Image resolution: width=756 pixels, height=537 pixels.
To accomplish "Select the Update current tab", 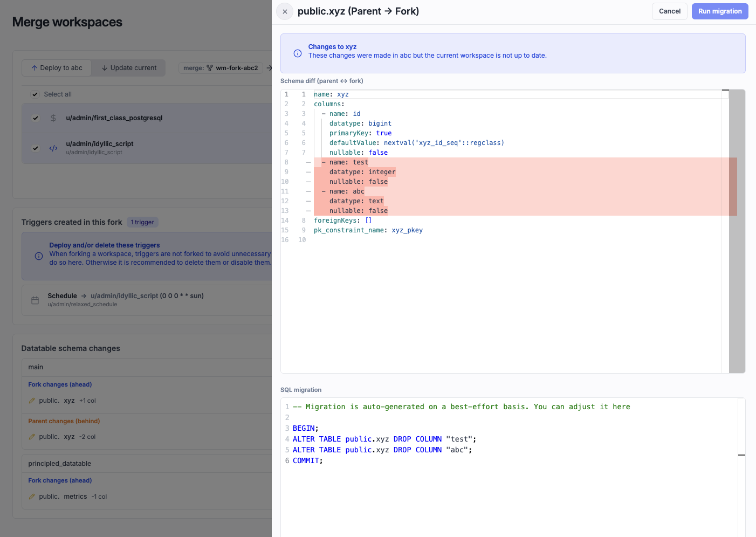I will tap(128, 67).
